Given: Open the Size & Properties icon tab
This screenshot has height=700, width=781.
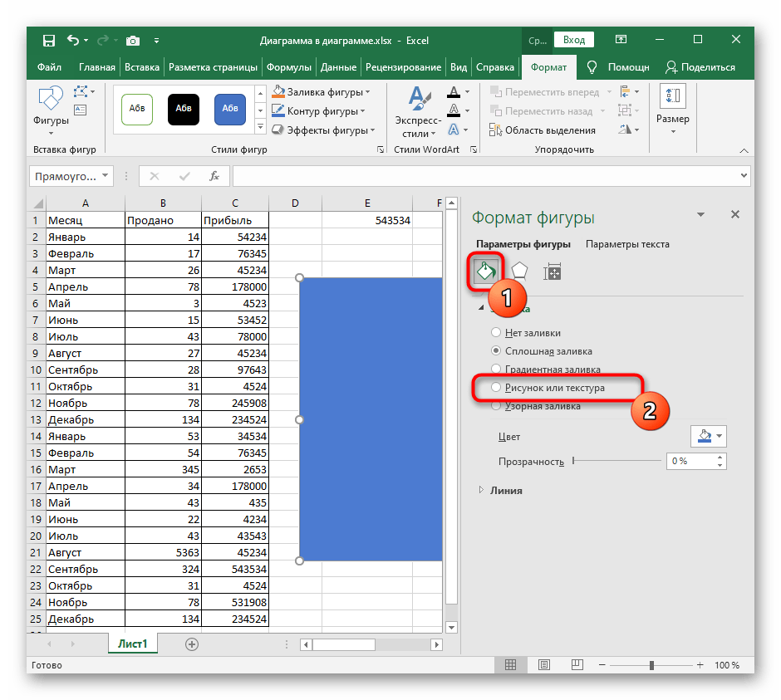Looking at the screenshot, I should click(x=552, y=272).
